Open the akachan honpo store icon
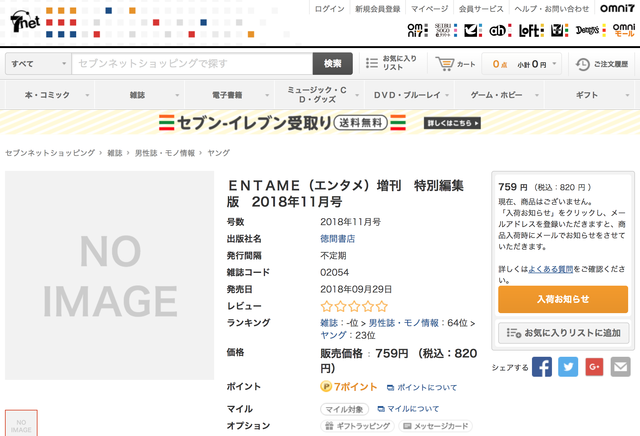This screenshot has width=640, height=436. tap(500, 30)
